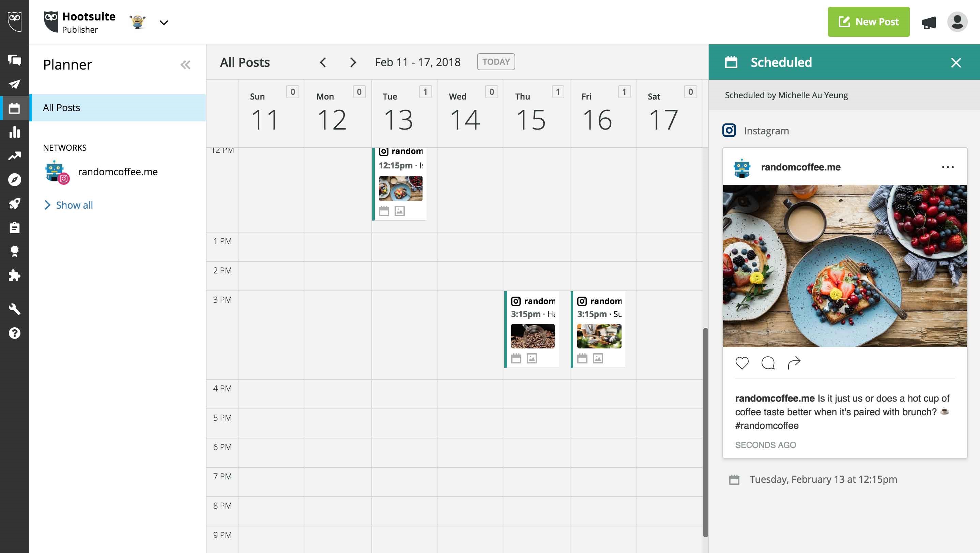This screenshot has height=553, width=980.
Task: Click randomcoffee.me username in post header
Action: pos(800,167)
